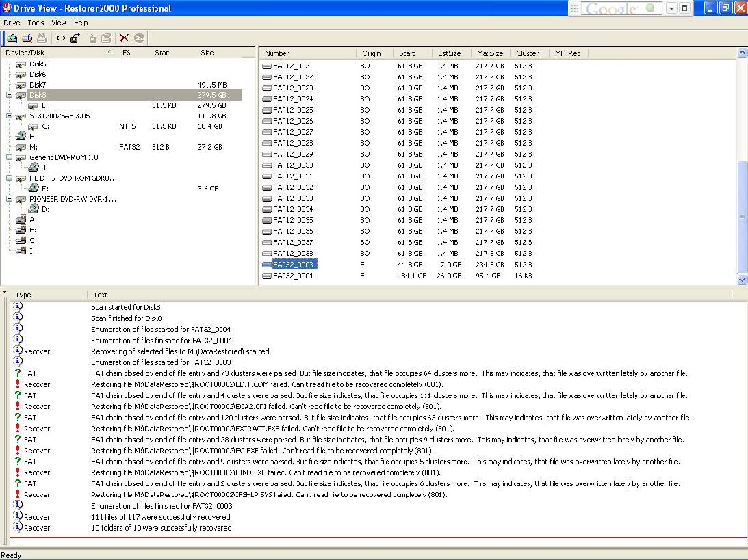
Task: Click the partition list vertical scrollbar thumb
Action: coord(743,218)
